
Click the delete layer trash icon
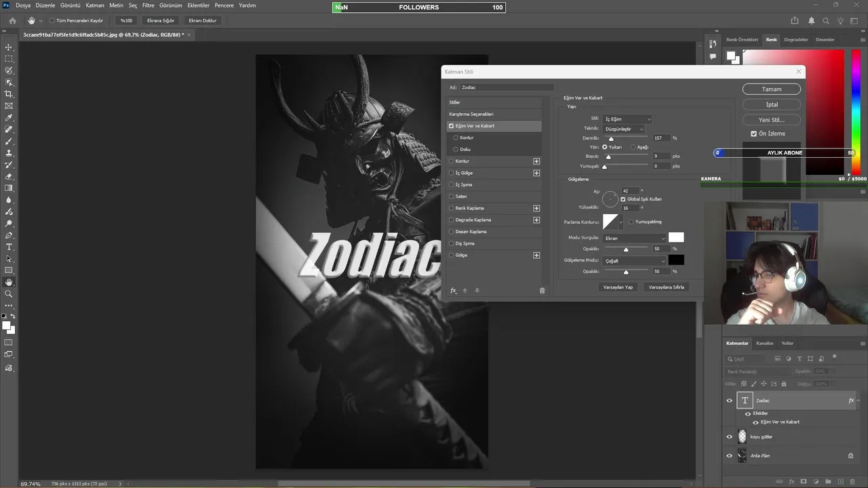pos(853,482)
